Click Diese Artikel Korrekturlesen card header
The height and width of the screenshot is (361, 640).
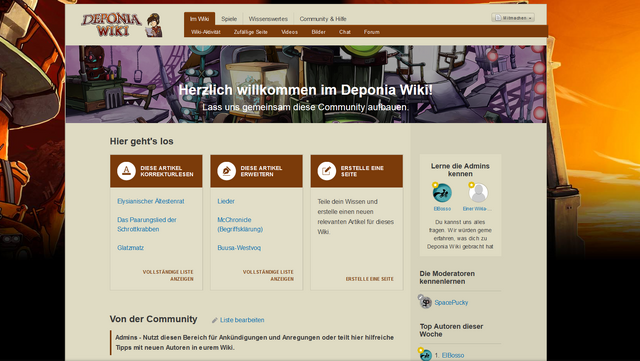(156, 171)
